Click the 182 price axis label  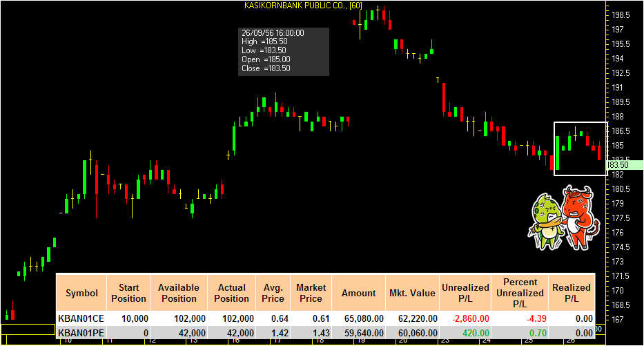coord(618,174)
